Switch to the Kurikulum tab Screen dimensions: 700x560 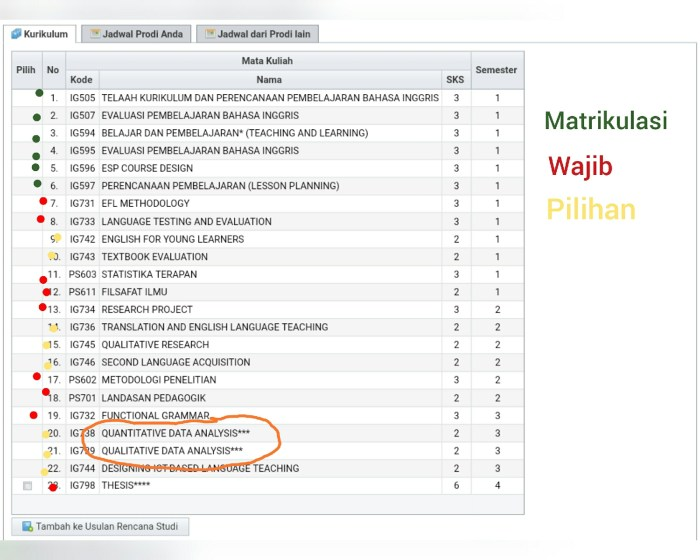coord(40,34)
